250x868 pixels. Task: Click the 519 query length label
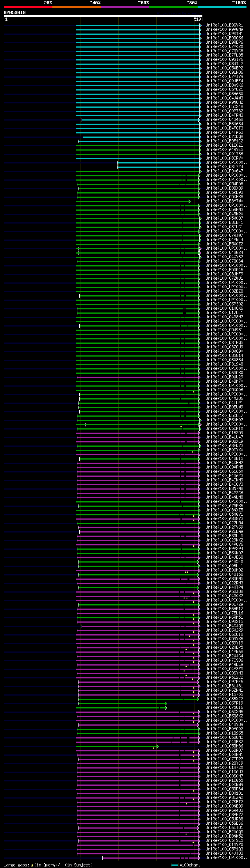click(197, 19)
